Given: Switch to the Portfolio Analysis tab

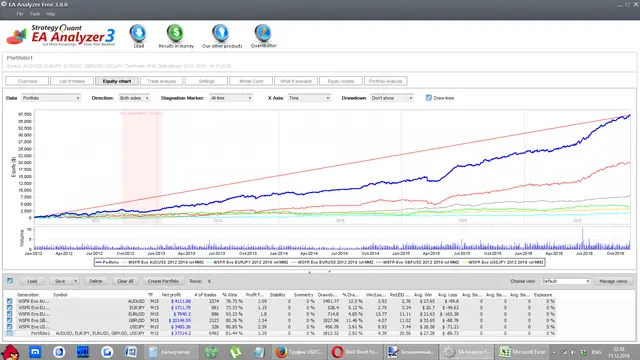Looking at the screenshot, I should click(x=385, y=81).
